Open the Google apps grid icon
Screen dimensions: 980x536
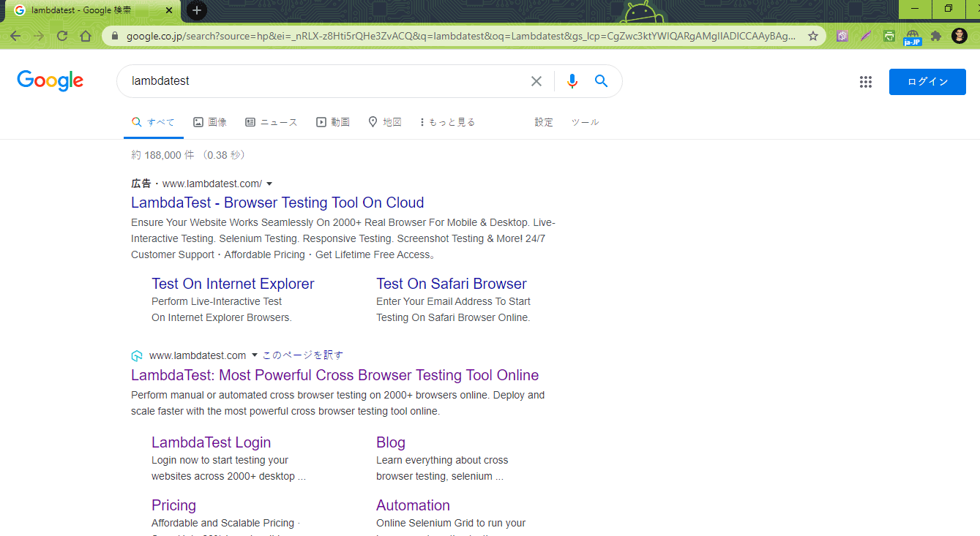coord(866,82)
